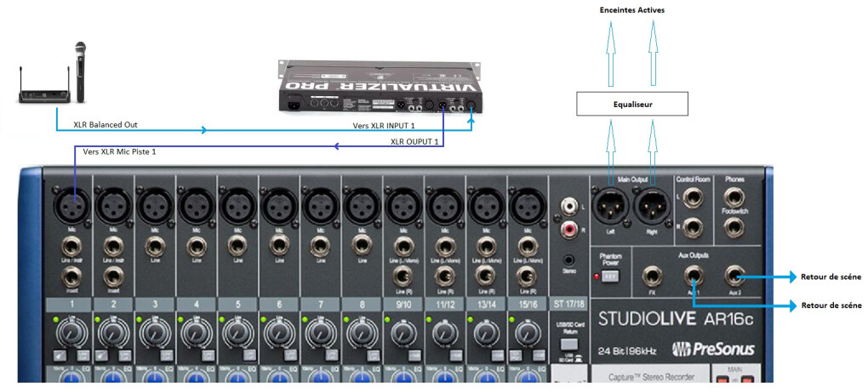Image resolution: width=868 pixels, height=392 pixels.
Task: Select the FX aux output jack
Action: [652, 276]
